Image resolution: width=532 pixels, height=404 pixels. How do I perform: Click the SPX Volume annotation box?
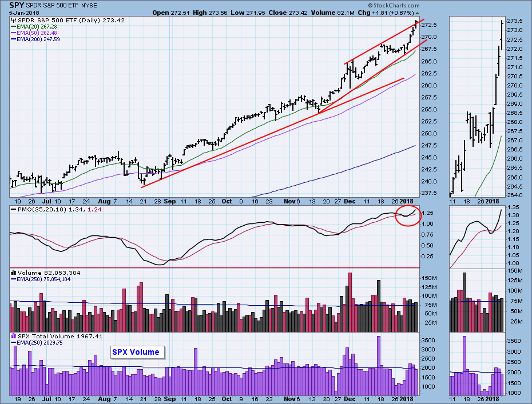137,352
